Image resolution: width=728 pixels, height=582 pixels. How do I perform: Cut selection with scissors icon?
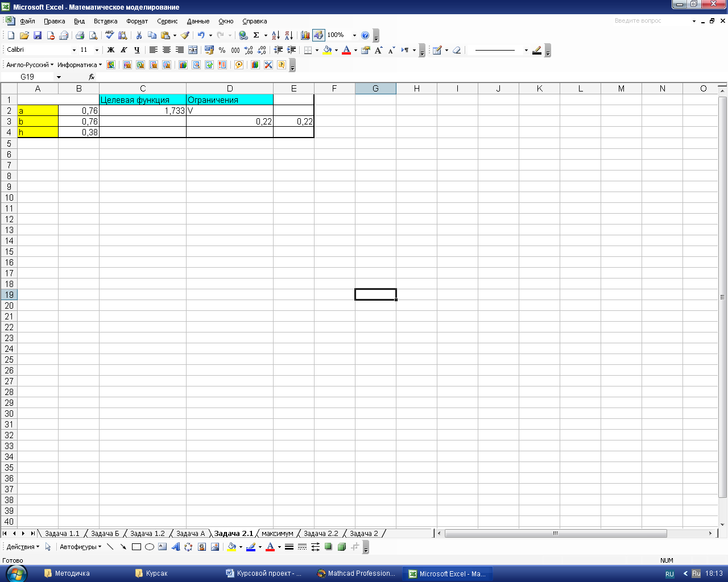(139, 35)
